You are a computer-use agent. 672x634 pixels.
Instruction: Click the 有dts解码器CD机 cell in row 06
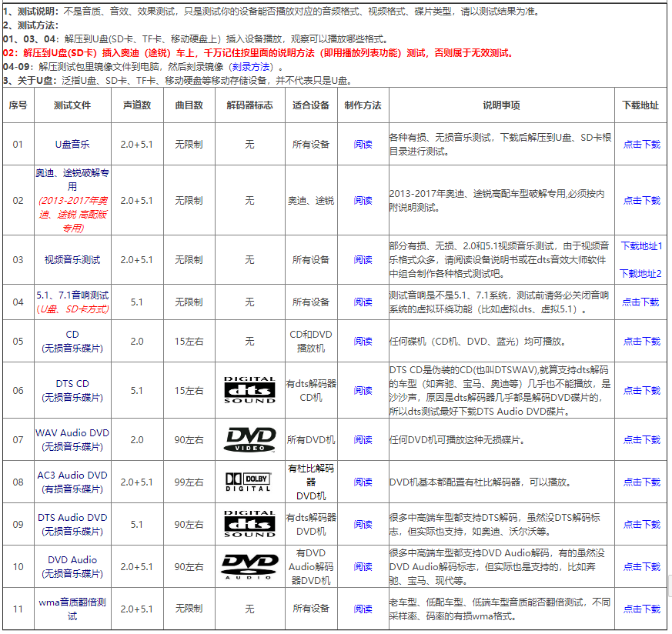311,390
